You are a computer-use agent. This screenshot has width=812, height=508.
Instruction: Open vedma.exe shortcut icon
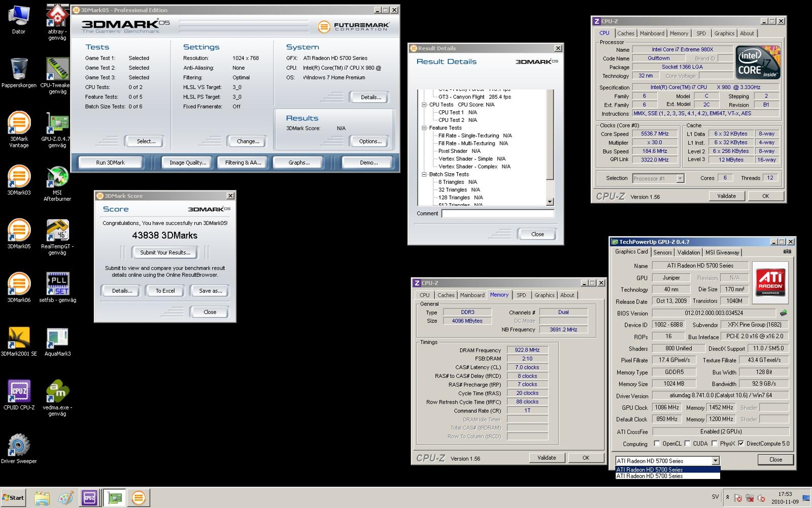(x=57, y=398)
